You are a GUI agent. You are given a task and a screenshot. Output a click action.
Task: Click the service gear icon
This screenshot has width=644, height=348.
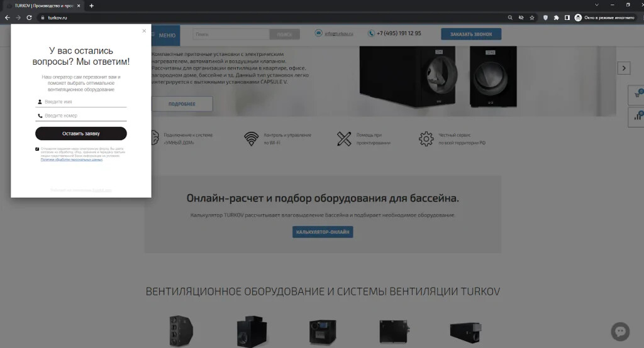(x=426, y=139)
